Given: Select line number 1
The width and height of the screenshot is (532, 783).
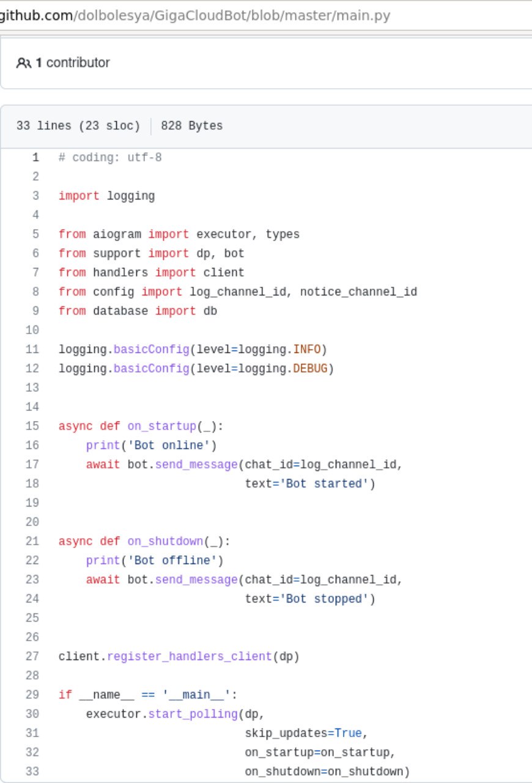Looking at the screenshot, I should click(35, 157).
